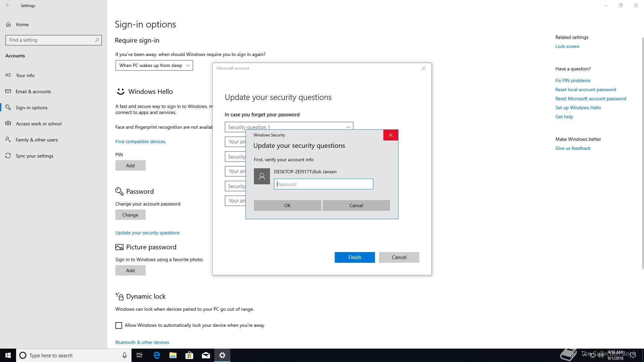Viewport: 644px width, 362px height.
Task: Click the Password input field
Action: pos(324,184)
